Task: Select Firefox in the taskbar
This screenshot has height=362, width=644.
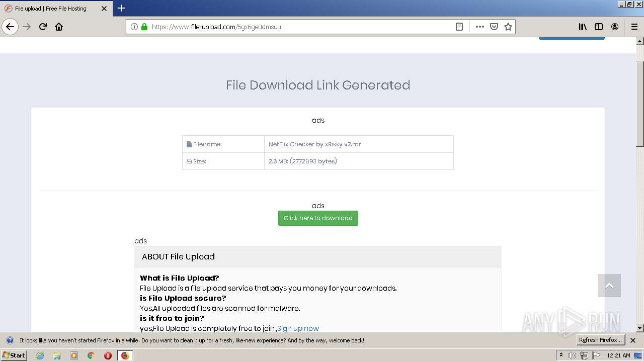Action: click(x=125, y=355)
